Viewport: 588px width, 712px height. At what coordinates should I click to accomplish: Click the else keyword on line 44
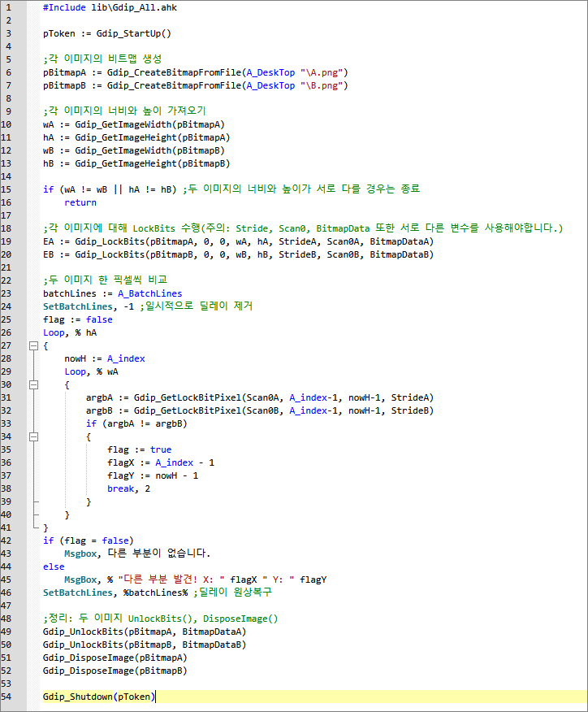tap(54, 567)
